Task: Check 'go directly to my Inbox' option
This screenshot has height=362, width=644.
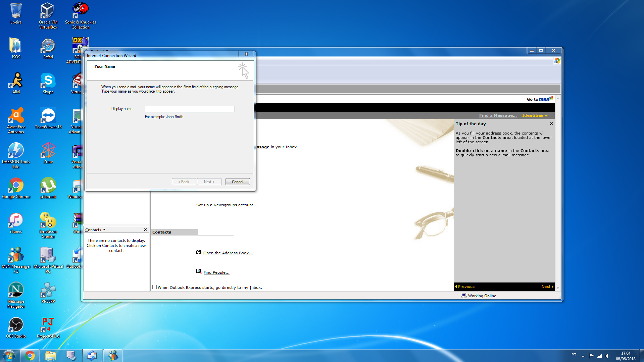Action: 155,287
